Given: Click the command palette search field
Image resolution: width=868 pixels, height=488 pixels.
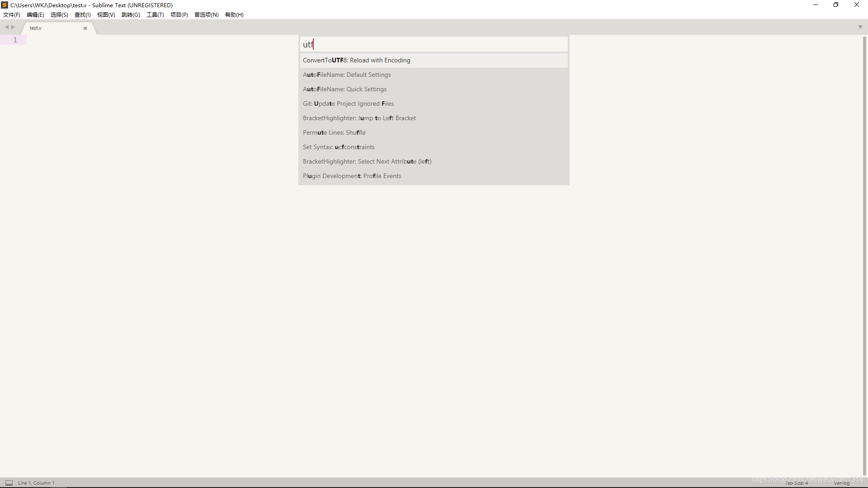Looking at the screenshot, I should [x=433, y=44].
